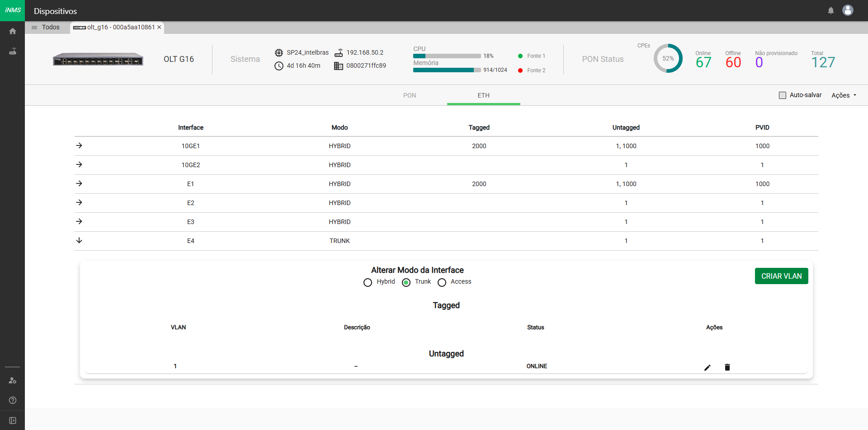The height and width of the screenshot is (430, 868).
Task: Select the olt_g16 - 000a5aa10861 tab
Action: 117,27
